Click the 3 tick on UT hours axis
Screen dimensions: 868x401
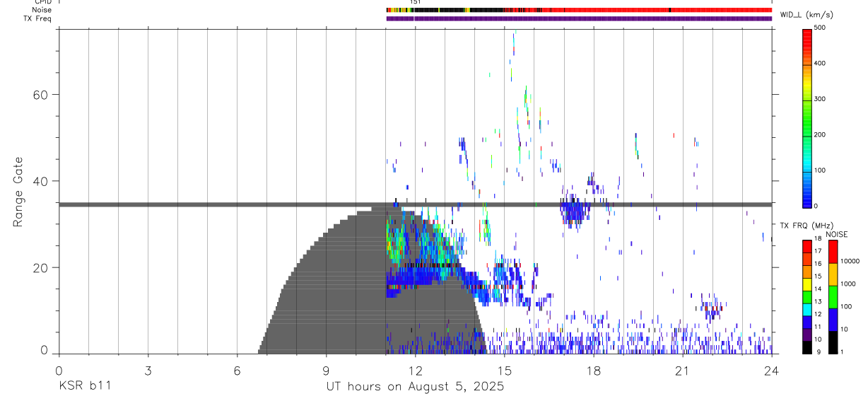click(x=147, y=370)
